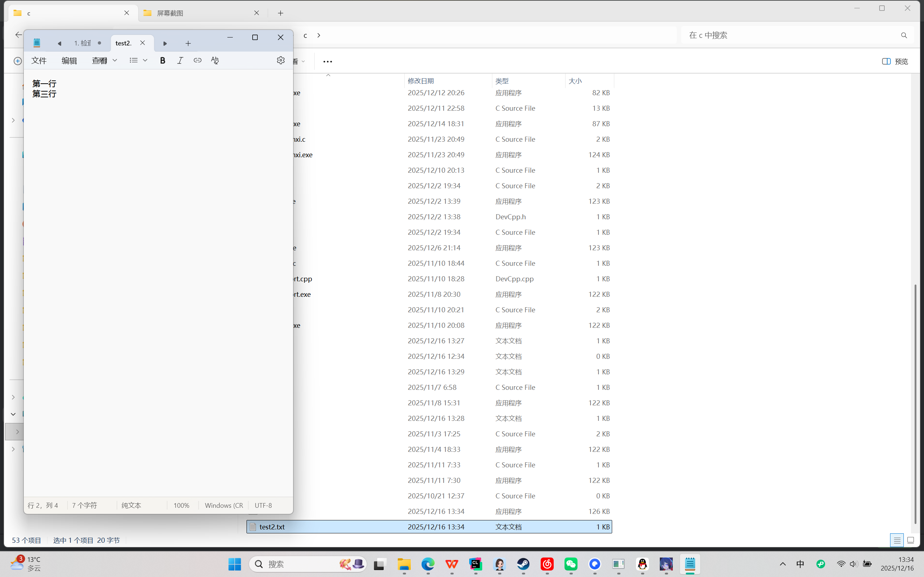Sort files by 修改日期 column
This screenshot has width=924, height=577.
(421, 81)
